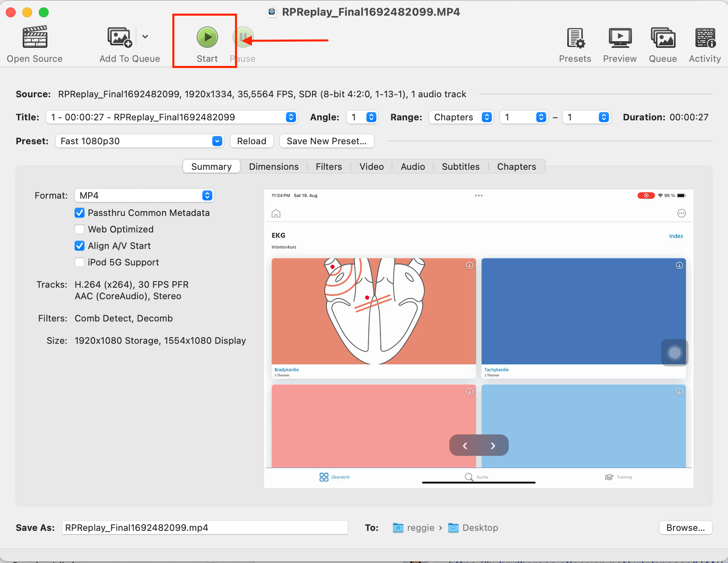Screen dimensions: 728x563
Task: Click the Open Source clapperboard icon
Action: (35, 37)
